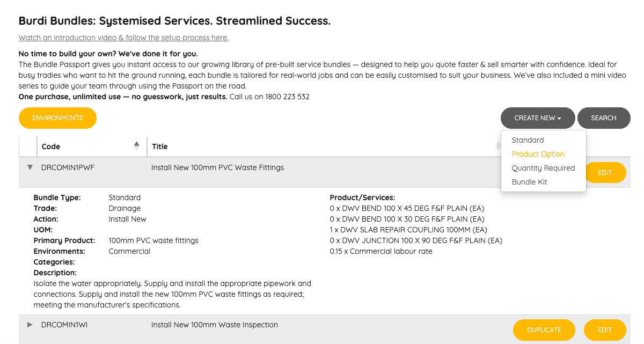Image resolution: width=644 pixels, height=344 pixels.
Task: Pick the Quantity Required menu entry
Action: pos(543,168)
